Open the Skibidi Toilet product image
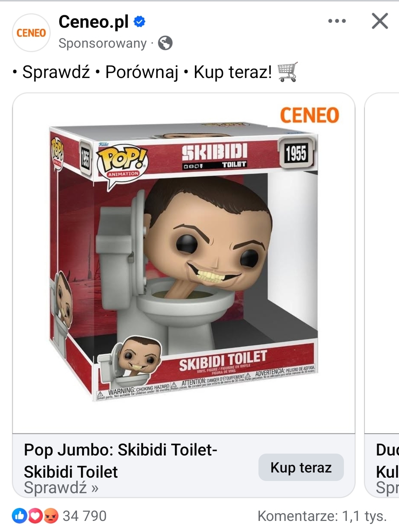The height and width of the screenshot is (532, 399). pos(184,263)
